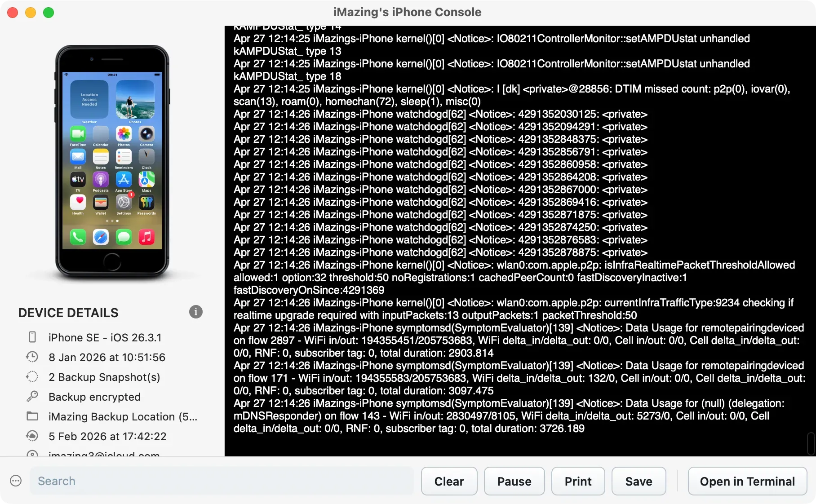Click the kAMPDUStat_ type 18 log line
This screenshot has height=504, width=816.
point(492,70)
